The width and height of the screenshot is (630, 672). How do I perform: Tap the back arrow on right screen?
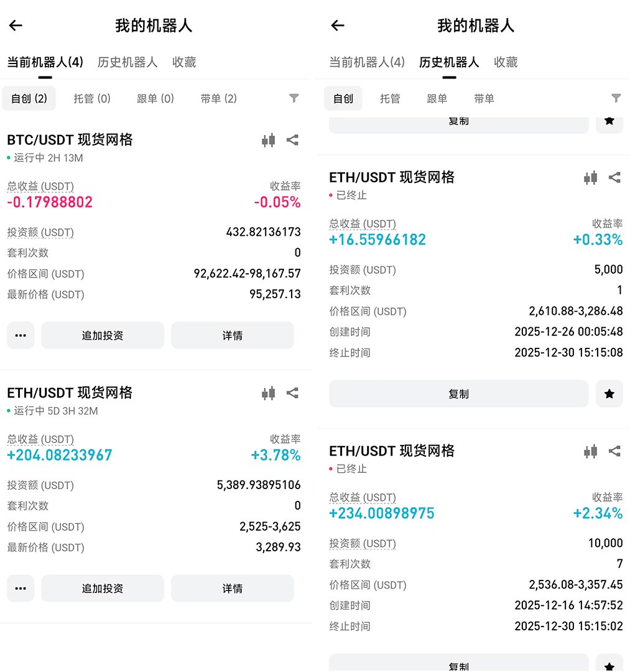pos(338,26)
